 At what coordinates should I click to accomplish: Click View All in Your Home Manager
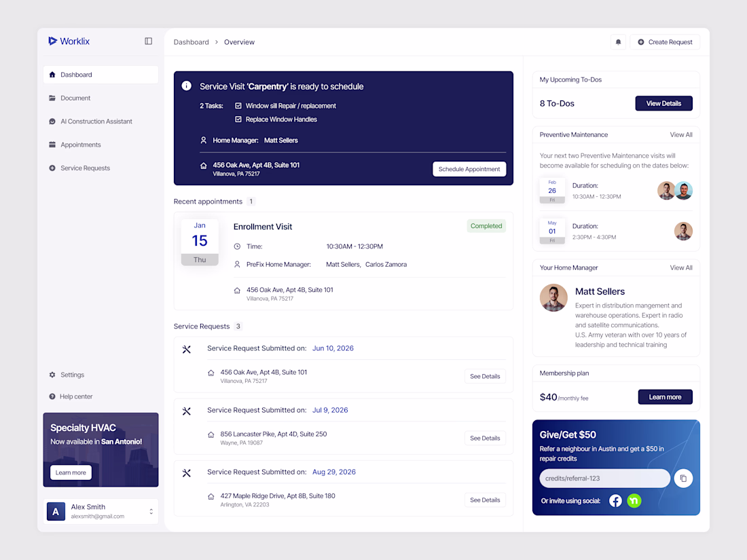pos(680,267)
